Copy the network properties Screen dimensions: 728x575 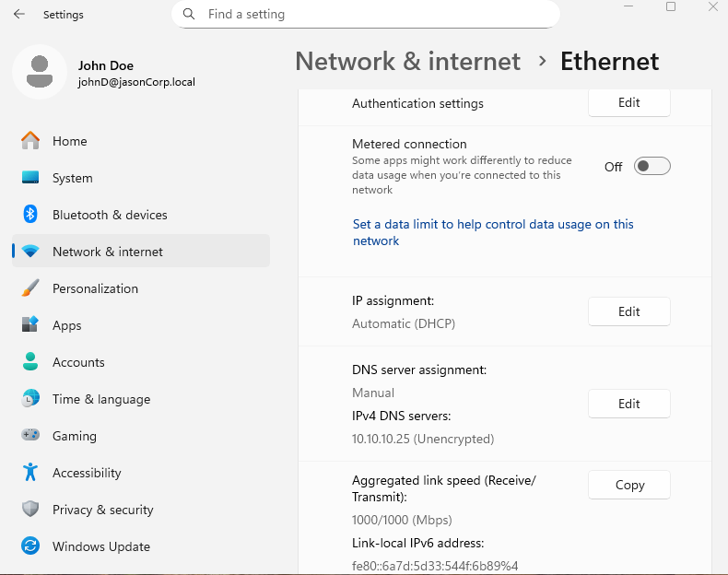click(629, 485)
